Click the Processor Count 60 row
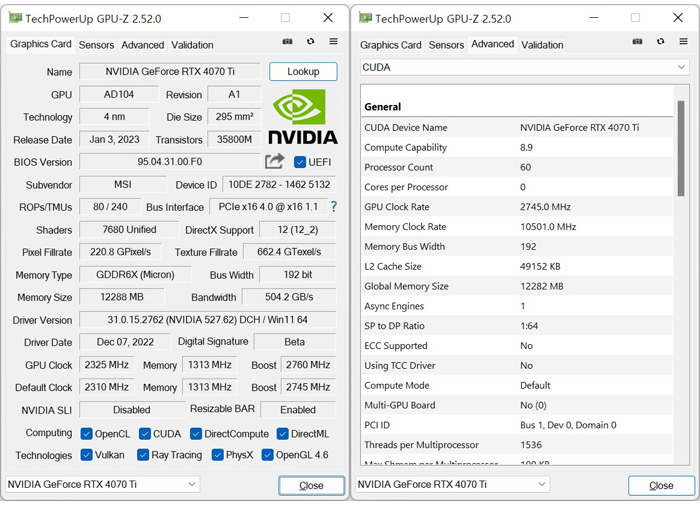This screenshot has height=505, width=700. click(x=517, y=167)
